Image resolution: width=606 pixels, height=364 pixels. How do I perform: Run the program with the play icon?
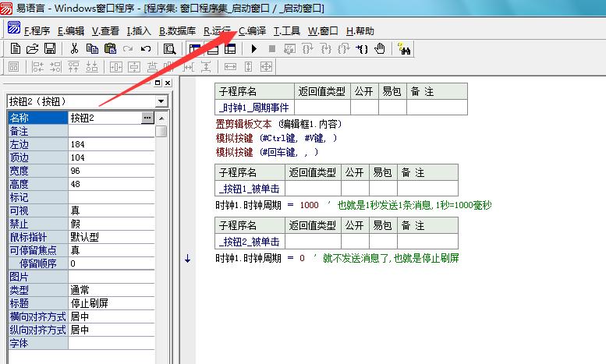pos(254,49)
